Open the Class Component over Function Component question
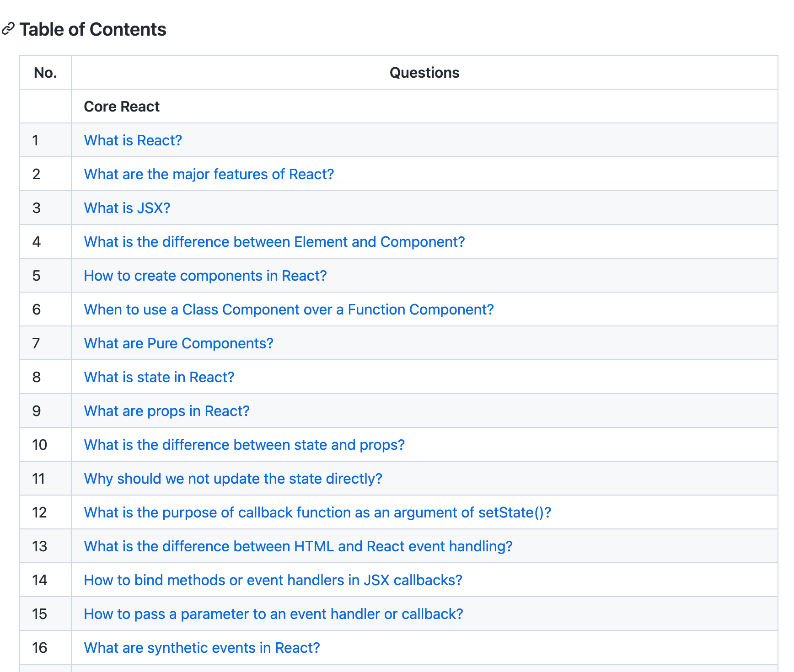The width and height of the screenshot is (794, 672). 289,309
